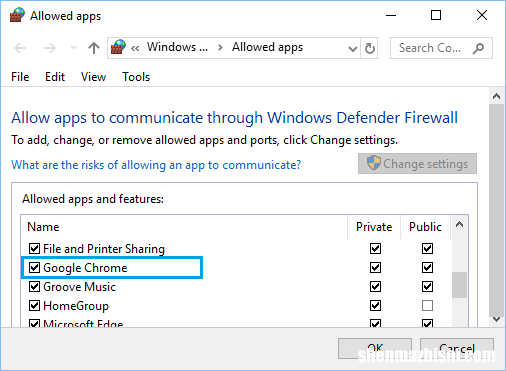506x371 pixels.
Task: Toggle Google Chrome name checkbox
Action: 34,267
